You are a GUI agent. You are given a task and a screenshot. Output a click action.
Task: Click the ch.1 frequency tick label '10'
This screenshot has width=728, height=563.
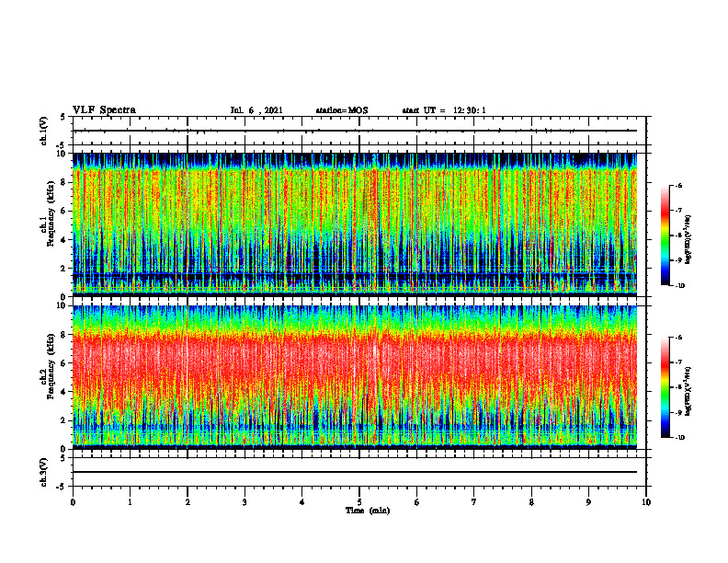coord(63,154)
